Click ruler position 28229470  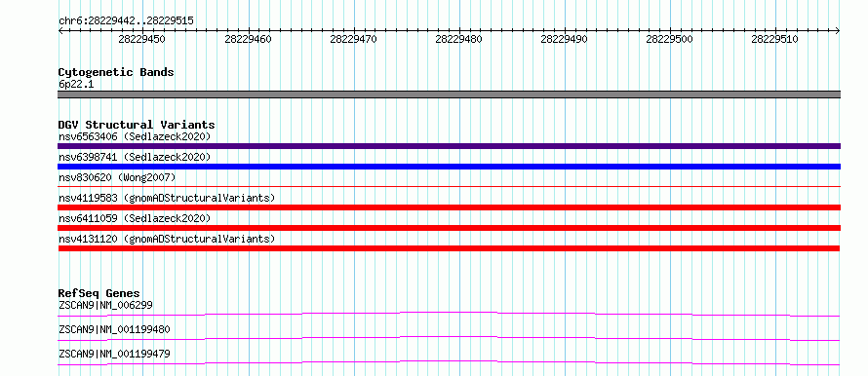tap(353, 39)
